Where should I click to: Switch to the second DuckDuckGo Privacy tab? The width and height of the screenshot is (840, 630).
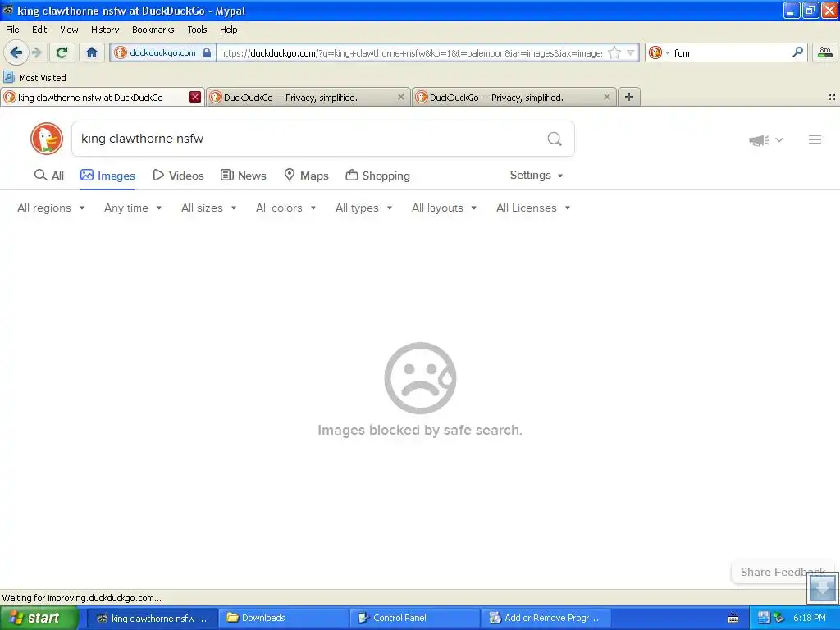click(x=308, y=97)
